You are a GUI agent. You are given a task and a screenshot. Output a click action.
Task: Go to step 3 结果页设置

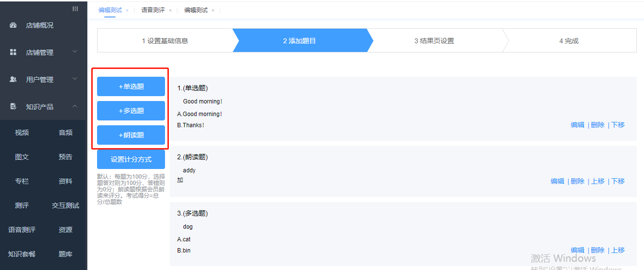[x=434, y=41]
